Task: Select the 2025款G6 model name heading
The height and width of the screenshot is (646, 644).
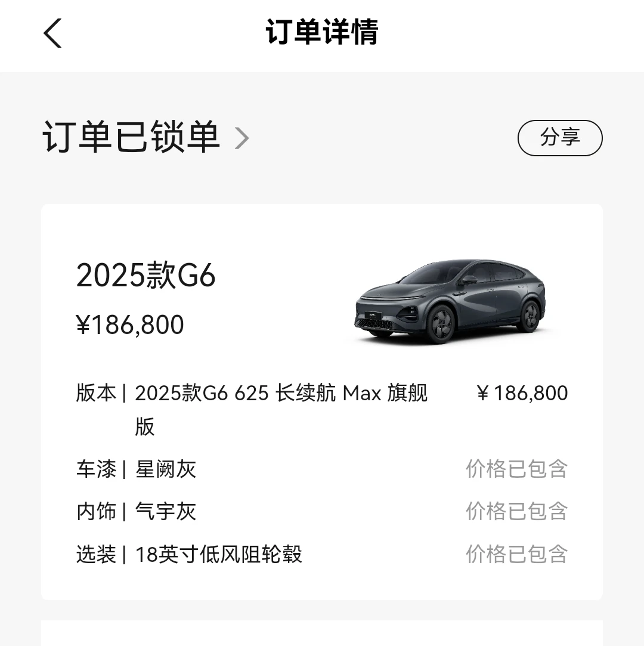Action: point(145,276)
